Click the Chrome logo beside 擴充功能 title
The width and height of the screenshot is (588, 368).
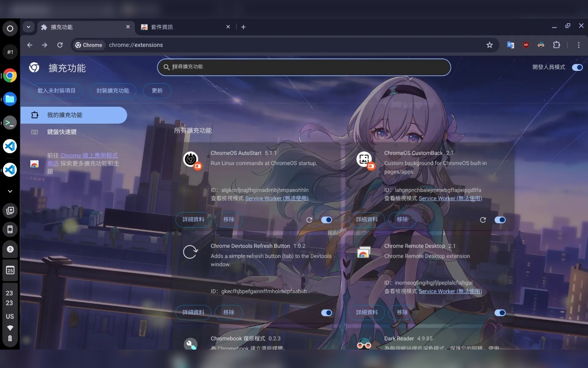point(34,68)
